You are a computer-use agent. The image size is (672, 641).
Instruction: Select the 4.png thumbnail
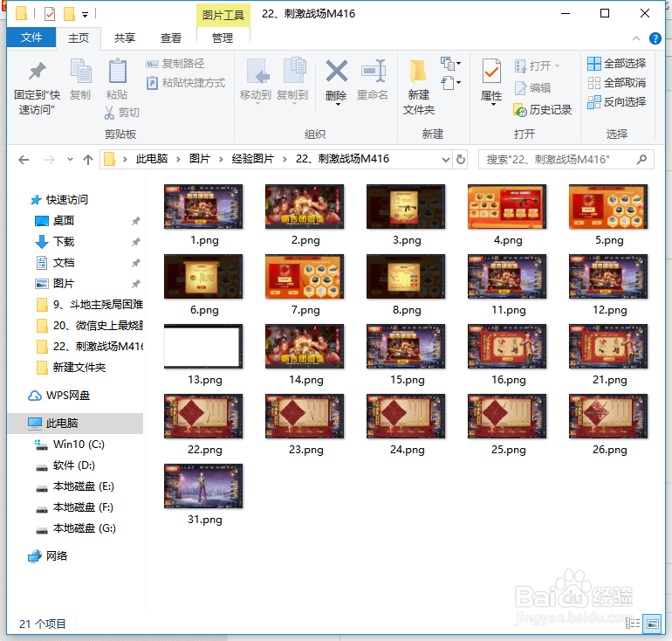coord(507,207)
